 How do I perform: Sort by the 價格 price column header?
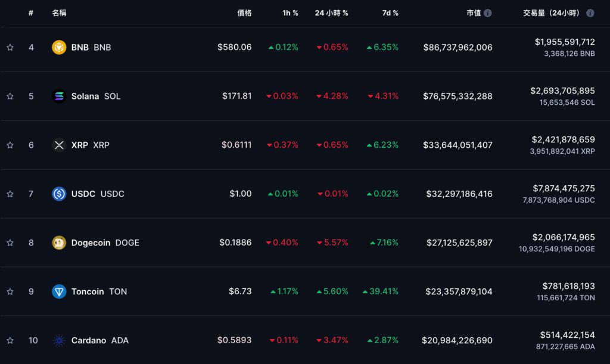coord(244,13)
